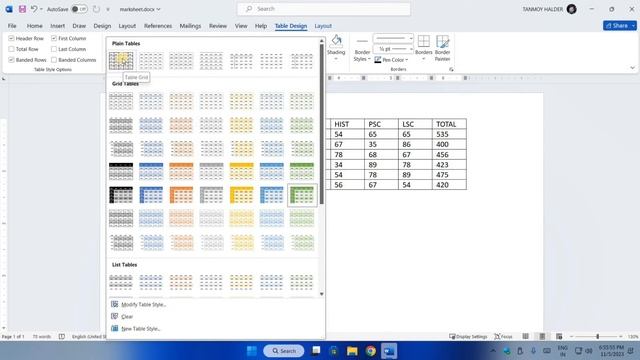Open the Mailings tab
Viewport: 640px width, 360px height.
[190, 26]
